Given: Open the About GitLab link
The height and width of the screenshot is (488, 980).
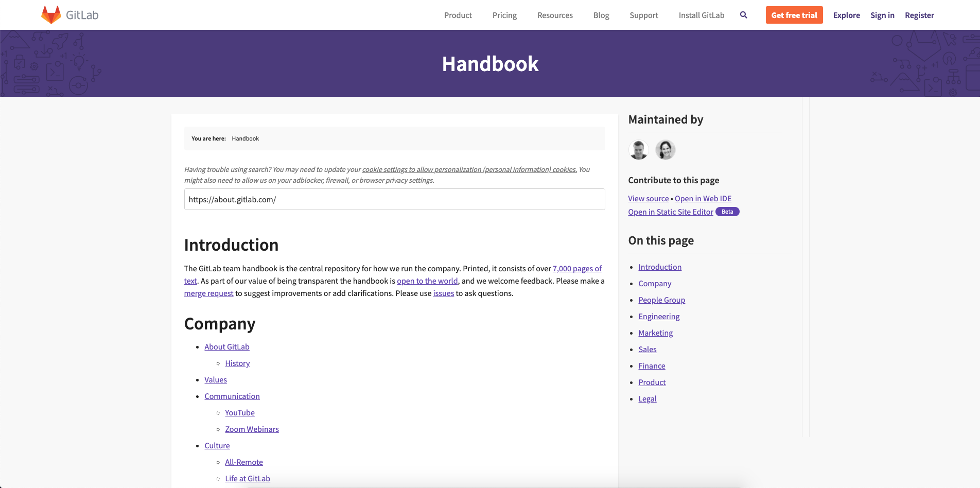Looking at the screenshot, I should pyautogui.click(x=227, y=347).
